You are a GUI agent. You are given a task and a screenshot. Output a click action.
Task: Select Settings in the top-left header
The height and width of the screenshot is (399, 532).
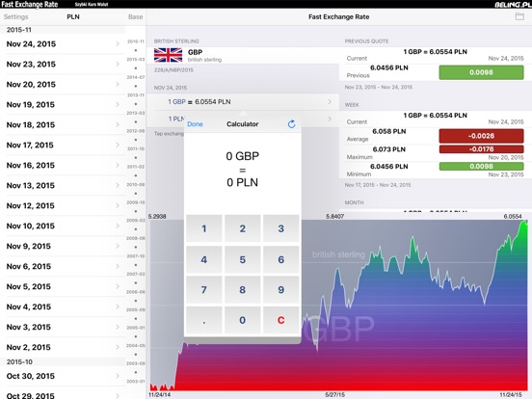point(16,16)
